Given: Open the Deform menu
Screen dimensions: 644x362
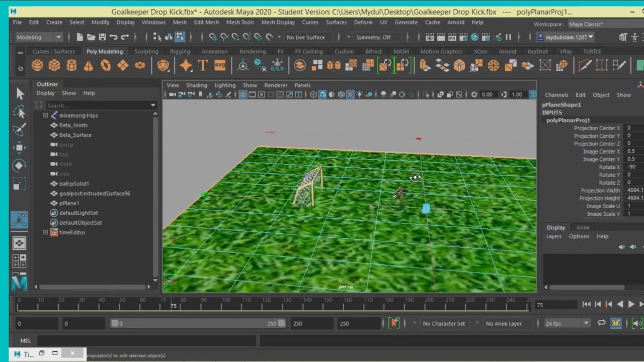Looking at the screenshot, I should tap(363, 22).
